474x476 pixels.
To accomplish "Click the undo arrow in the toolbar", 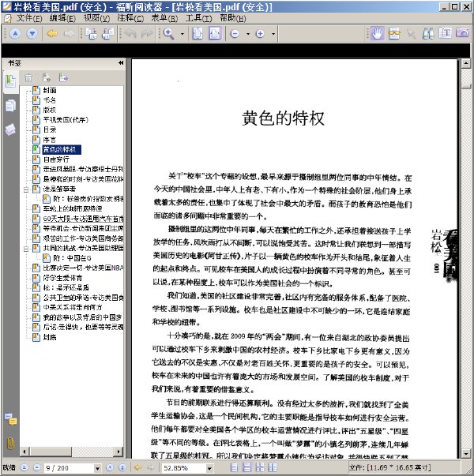I will pos(130,33).
